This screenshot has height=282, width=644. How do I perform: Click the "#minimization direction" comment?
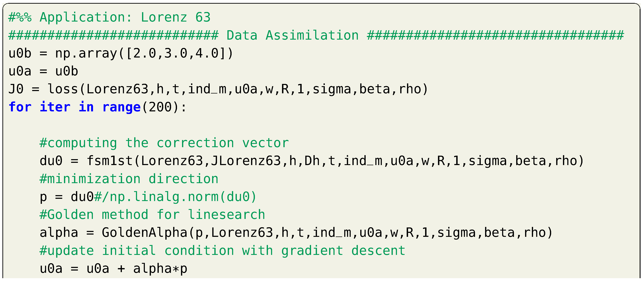(x=129, y=179)
